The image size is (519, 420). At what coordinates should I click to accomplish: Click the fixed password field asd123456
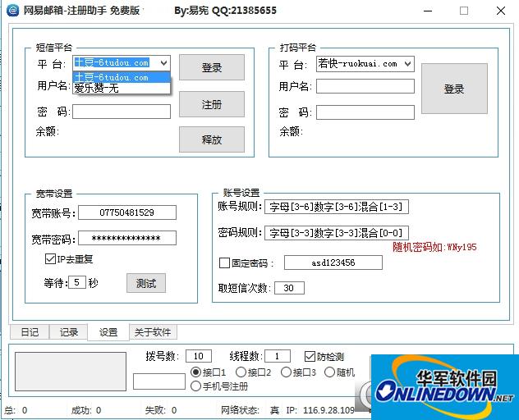[333, 262]
